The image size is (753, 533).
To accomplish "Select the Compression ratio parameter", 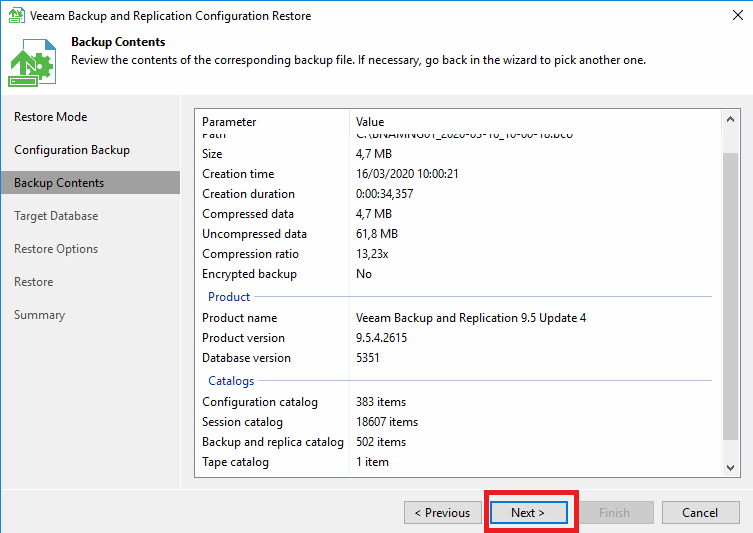I will tap(250, 254).
